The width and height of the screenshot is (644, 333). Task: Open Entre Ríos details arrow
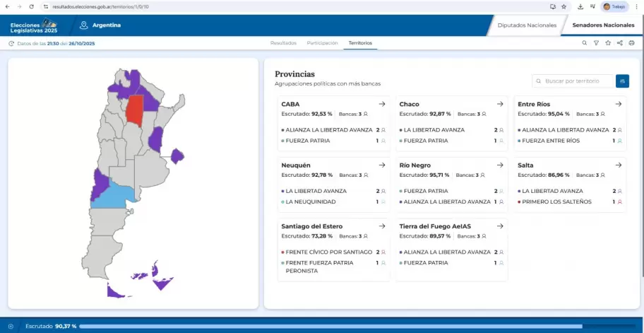coord(618,104)
